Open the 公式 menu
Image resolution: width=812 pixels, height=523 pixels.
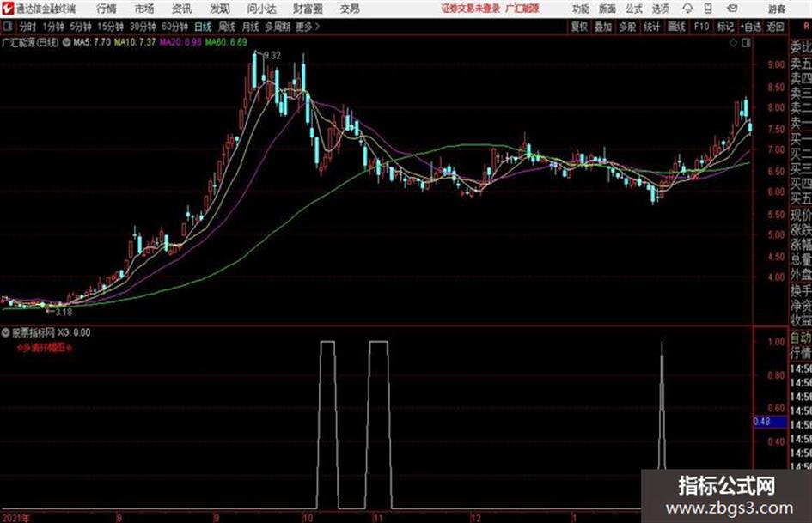[634, 9]
